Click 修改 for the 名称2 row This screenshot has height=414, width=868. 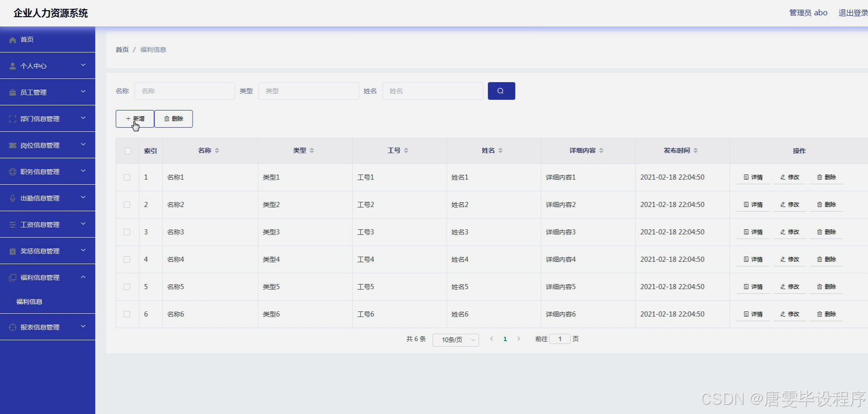(x=790, y=205)
